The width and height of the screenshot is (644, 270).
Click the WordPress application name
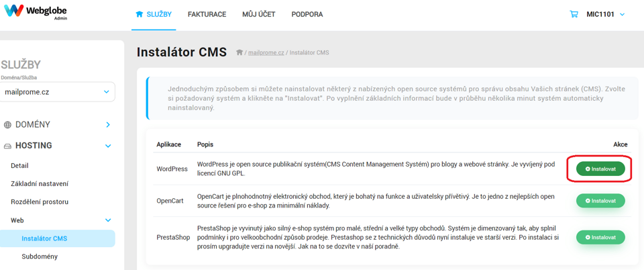click(x=172, y=169)
